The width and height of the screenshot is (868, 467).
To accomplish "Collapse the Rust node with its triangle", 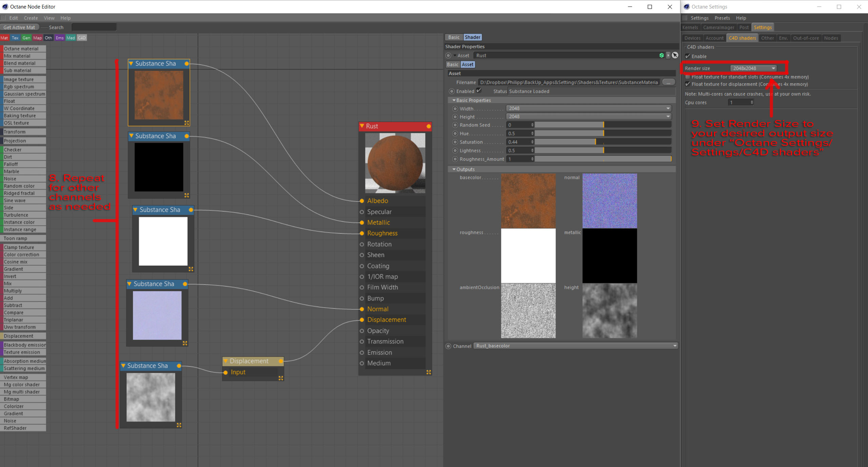I will click(362, 126).
